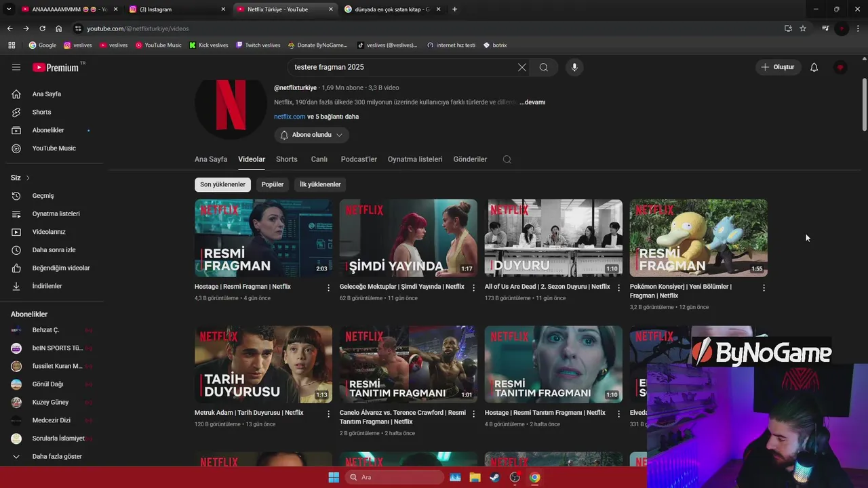Go back in browser history
The image size is (868, 488).
[9, 28]
